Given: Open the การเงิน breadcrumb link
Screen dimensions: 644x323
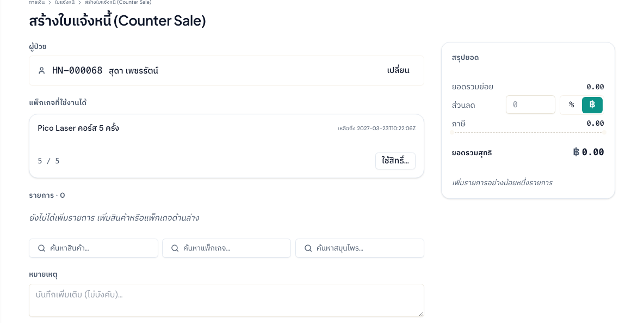Looking at the screenshot, I should pos(37,3).
